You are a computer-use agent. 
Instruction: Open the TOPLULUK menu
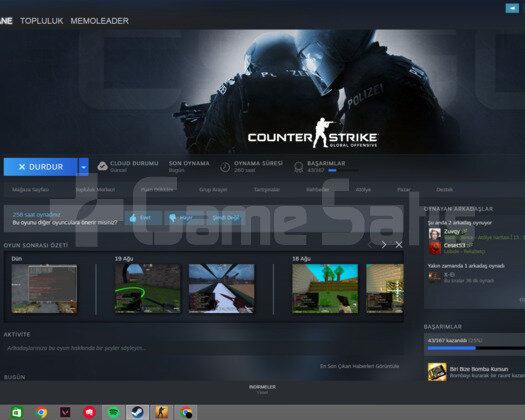pyautogui.click(x=42, y=21)
